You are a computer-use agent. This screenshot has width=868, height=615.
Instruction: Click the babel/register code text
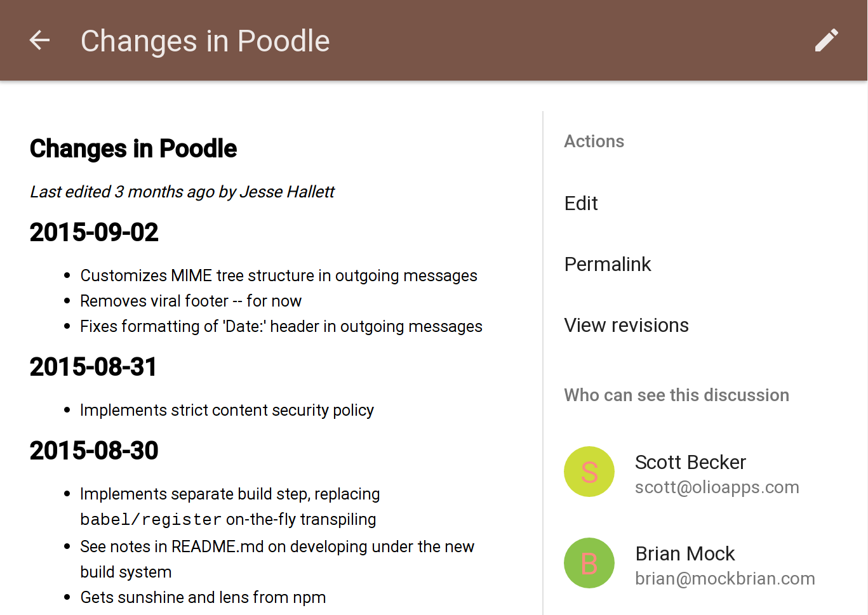[x=151, y=520]
